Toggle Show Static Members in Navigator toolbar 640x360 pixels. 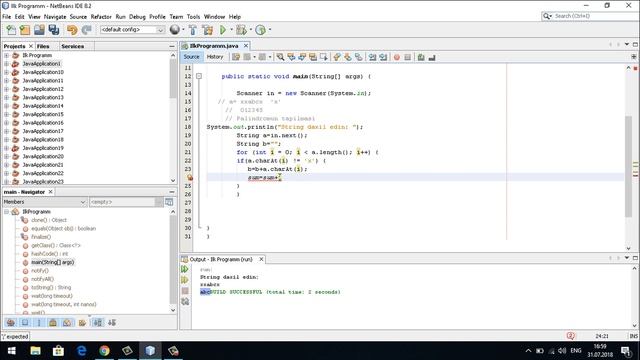pyautogui.click(x=39, y=322)
